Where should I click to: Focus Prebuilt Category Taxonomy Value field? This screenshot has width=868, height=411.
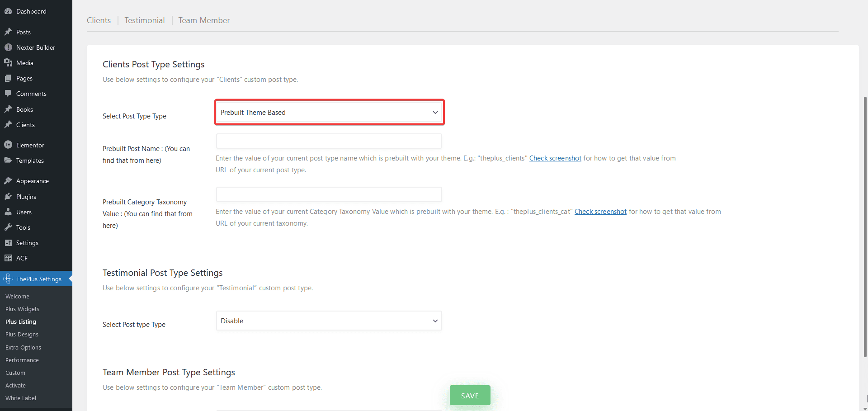329,194
